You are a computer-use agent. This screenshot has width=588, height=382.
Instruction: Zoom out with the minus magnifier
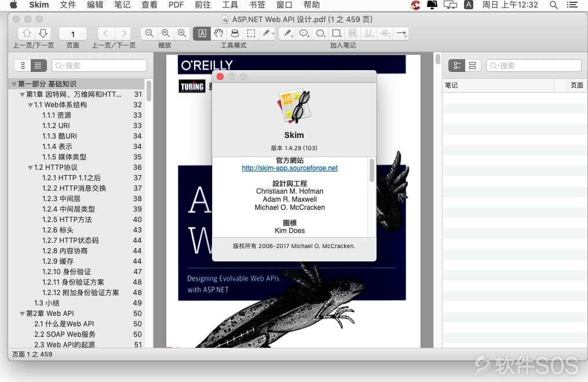[149, 34]
